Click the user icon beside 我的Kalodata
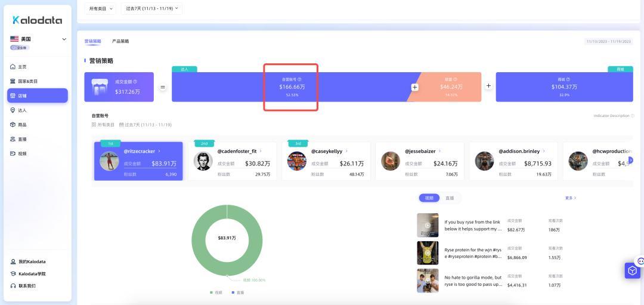644x305 pixels. pos(13,261)
